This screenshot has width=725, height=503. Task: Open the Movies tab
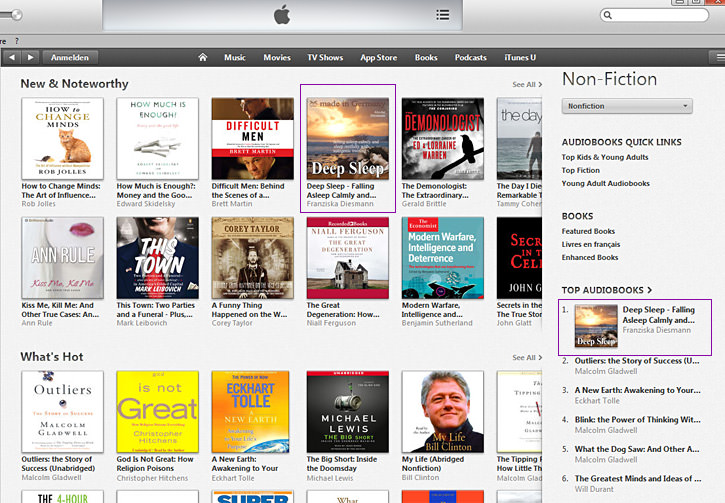pos(277,57)
